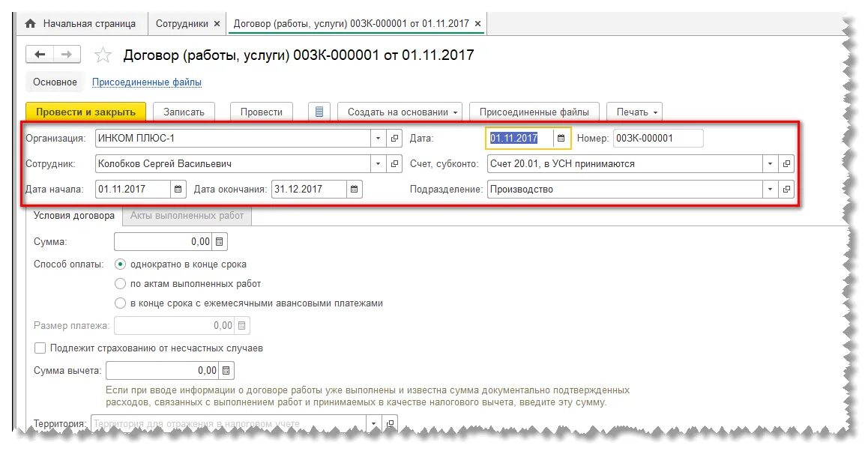Expand the Сотрудник dropdown list

pos(378,164)
